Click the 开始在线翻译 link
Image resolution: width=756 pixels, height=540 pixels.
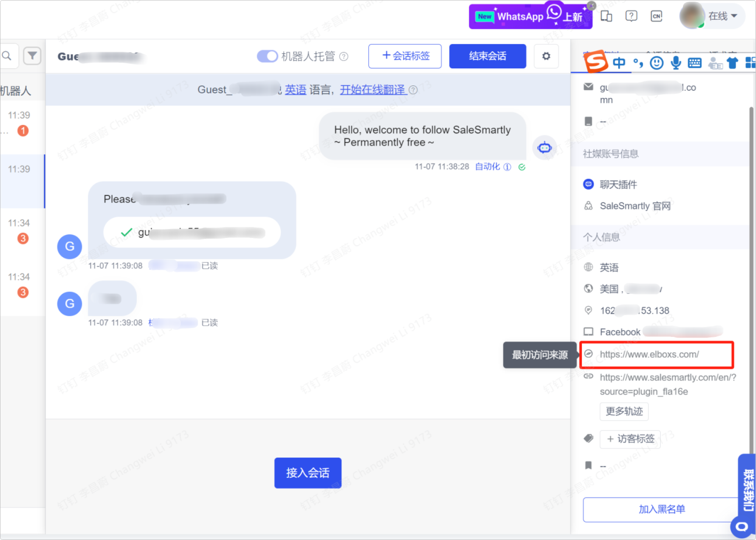click(373, 90)
